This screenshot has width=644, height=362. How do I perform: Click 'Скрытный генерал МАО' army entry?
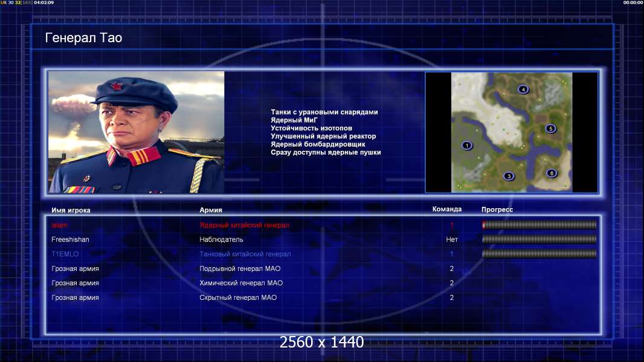(x=238, y=297)
